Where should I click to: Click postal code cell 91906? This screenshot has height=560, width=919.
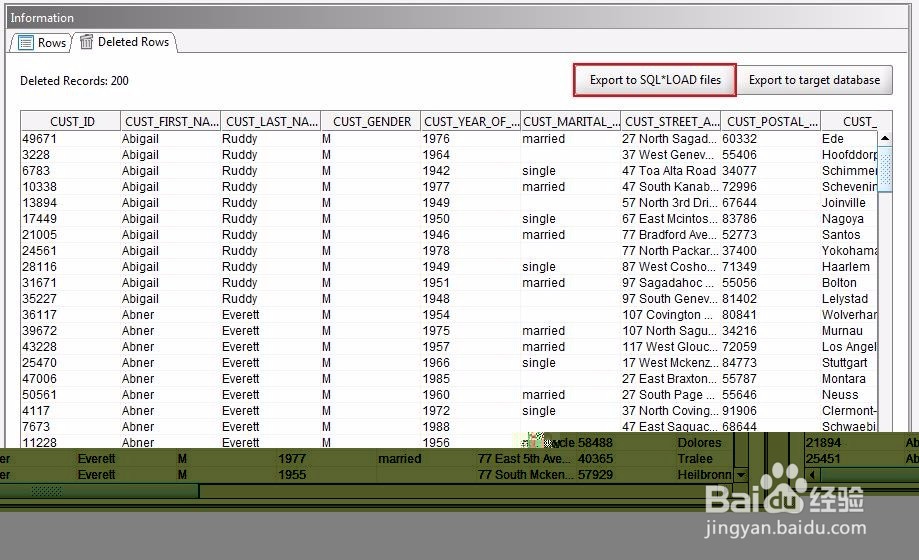[x=771, y=411]
